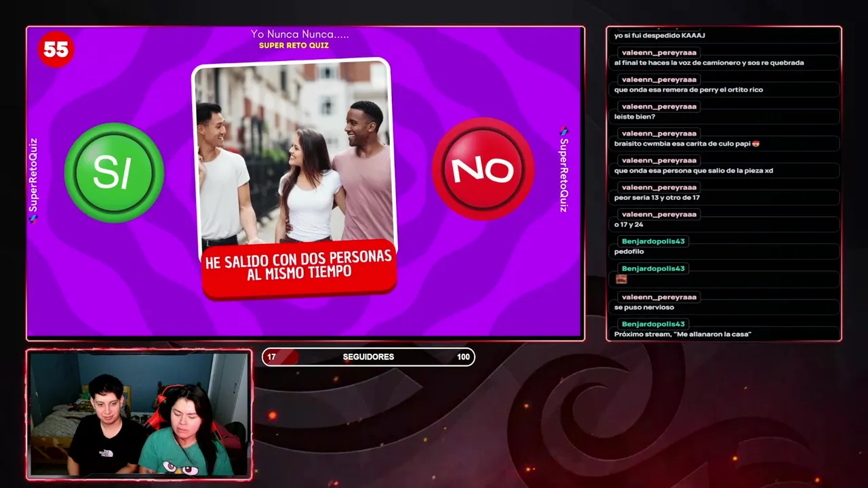Click the red 'HE SALIDO CON DOS PERSONAS' banner

click(299, 268)
